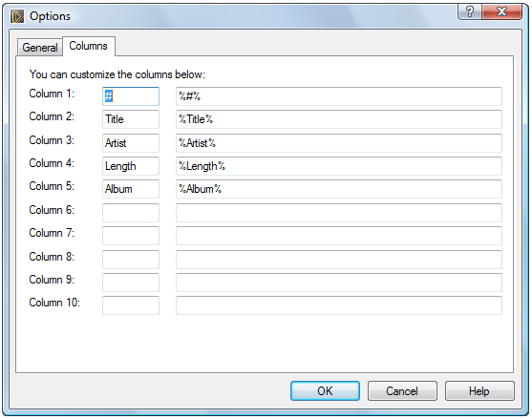This screenshot has width=532, height=419.
Task: Focus the Column 1 name field
Action: pyautogui.click(x=131, y=96)
